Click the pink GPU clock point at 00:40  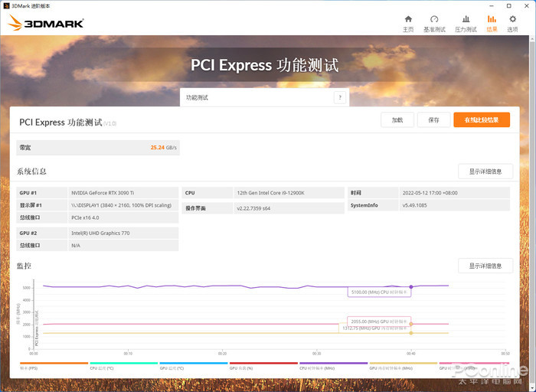pyautogui.click(x=411, y=324)
